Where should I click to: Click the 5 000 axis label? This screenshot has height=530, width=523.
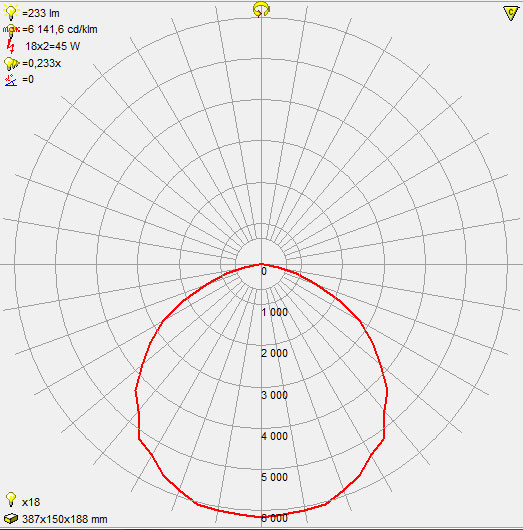[x=275, y=477]
